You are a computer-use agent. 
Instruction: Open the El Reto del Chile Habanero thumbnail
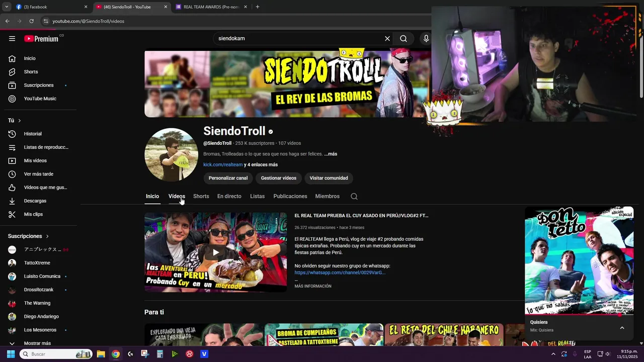tap(444, 335)
